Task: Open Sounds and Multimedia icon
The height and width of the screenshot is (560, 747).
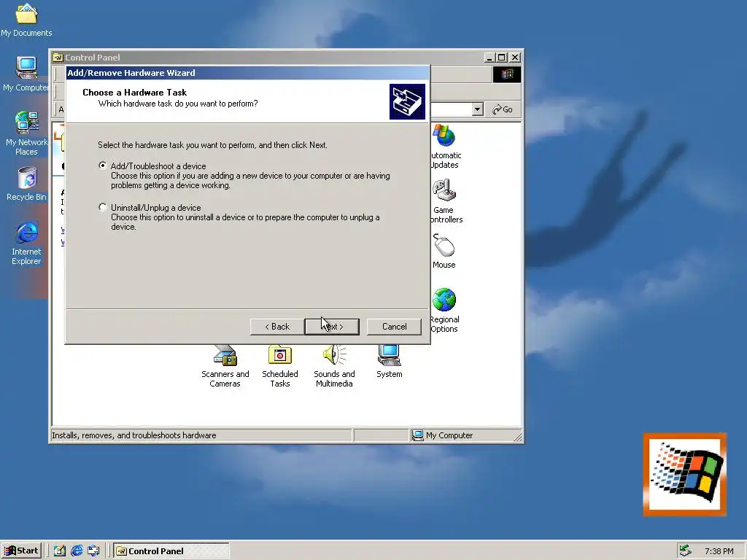Action: coord(334,367)
